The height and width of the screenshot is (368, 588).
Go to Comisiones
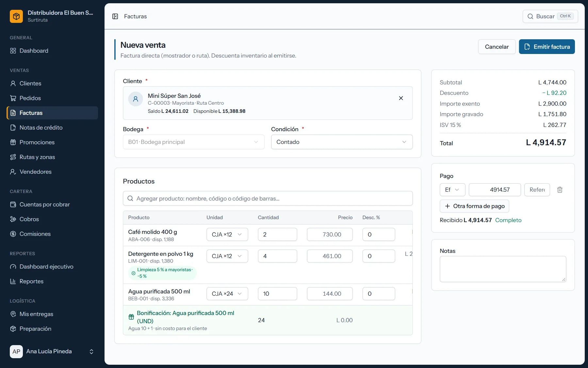tap(52, 234)
